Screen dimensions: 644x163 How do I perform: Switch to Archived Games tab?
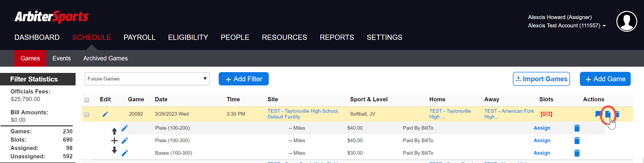105,58
